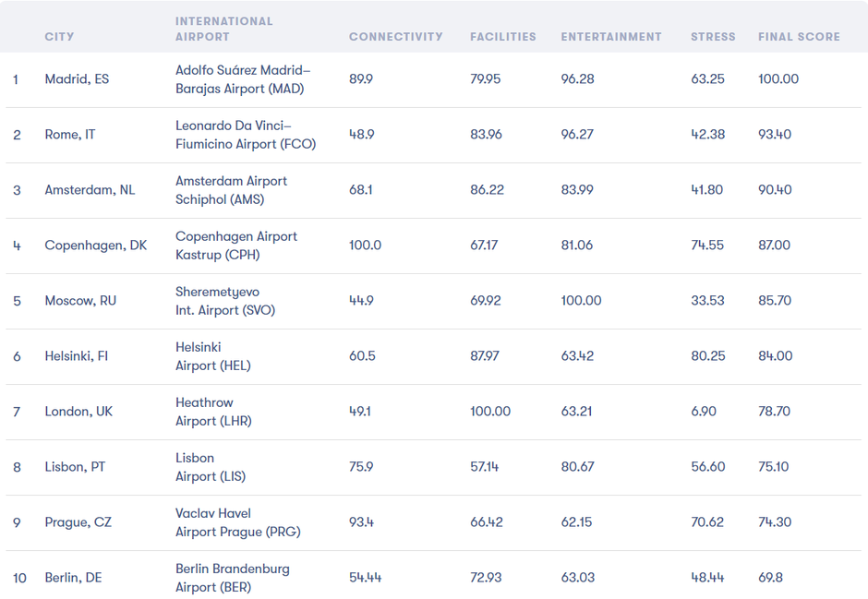
Task: Select the Rome, IT city cell
Action: 70,135
